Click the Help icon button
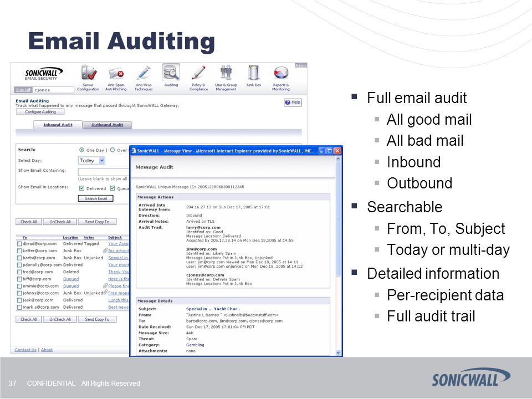Image resolution: width=532 pixels, height=399 pixels. (x=293, y=103)
